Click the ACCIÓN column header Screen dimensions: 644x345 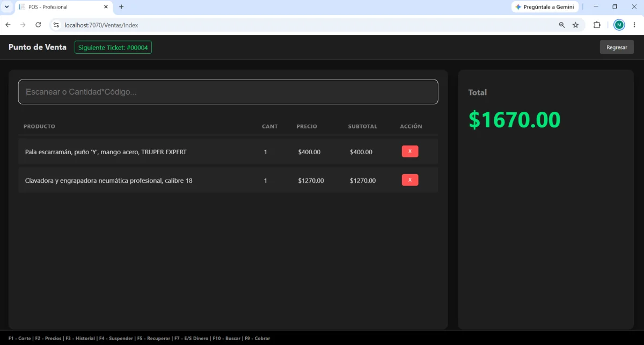click(411, 127)
